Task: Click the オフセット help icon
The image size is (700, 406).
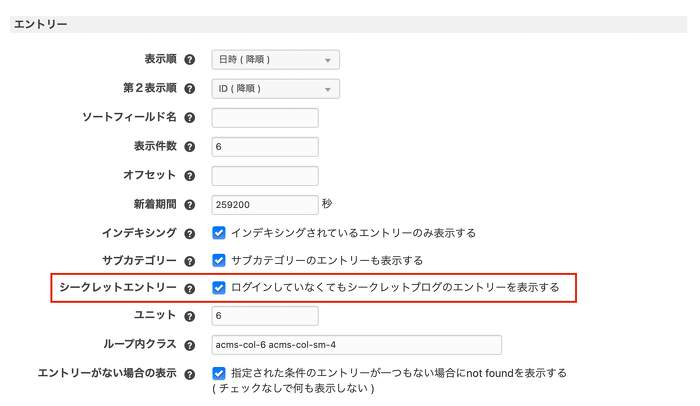Action: (x=190, y=175)
